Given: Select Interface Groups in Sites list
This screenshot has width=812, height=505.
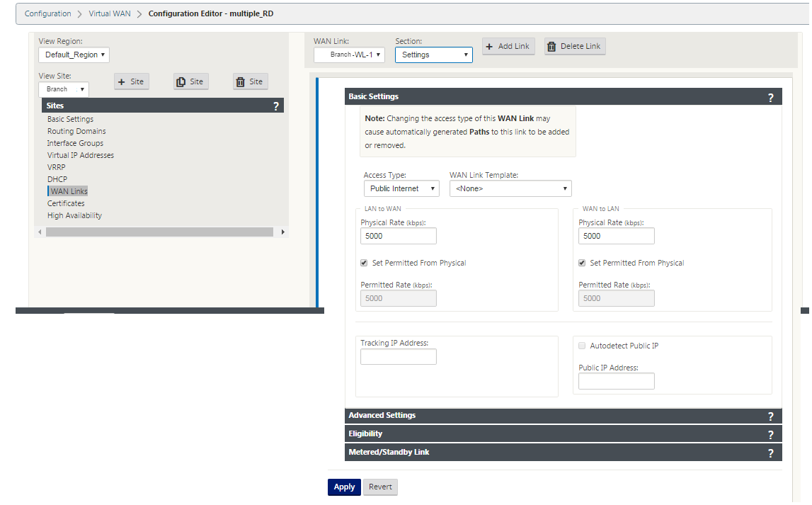Looking at the screenshot, I should coord(75,144).
